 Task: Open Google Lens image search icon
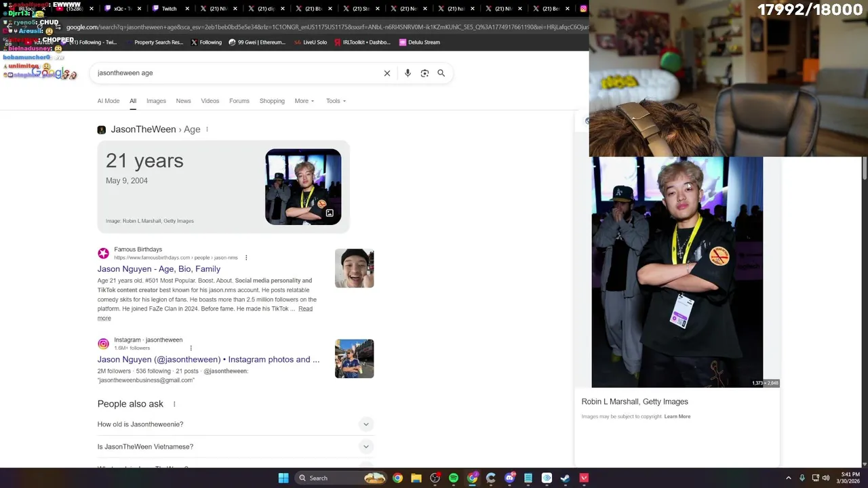tap(425, 73)
